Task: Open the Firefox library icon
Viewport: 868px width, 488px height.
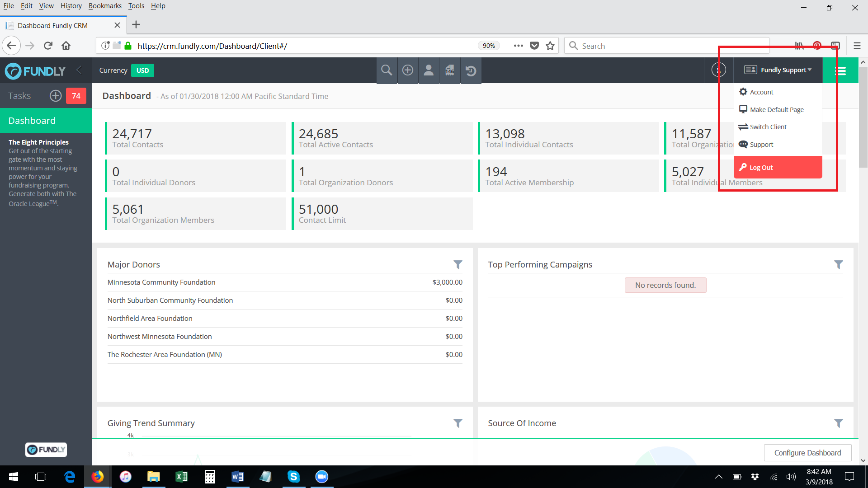Action: 799,46
